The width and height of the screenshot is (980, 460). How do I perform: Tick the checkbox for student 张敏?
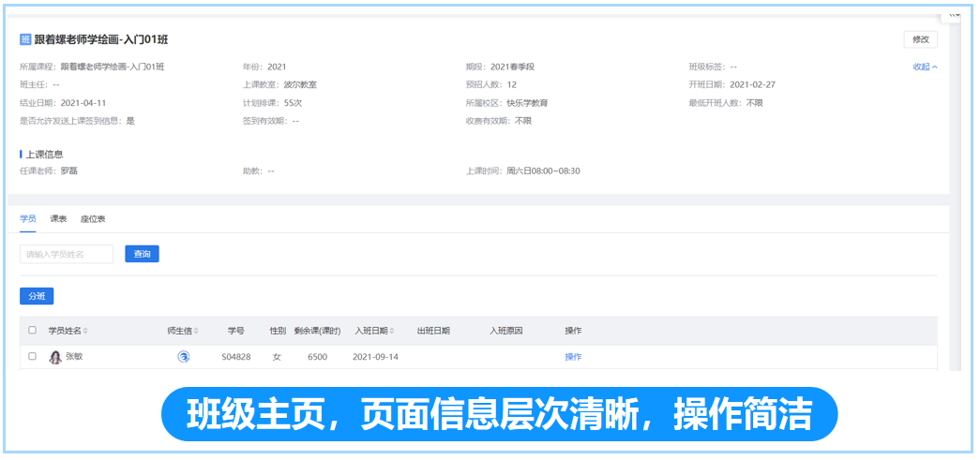[33, 356]
